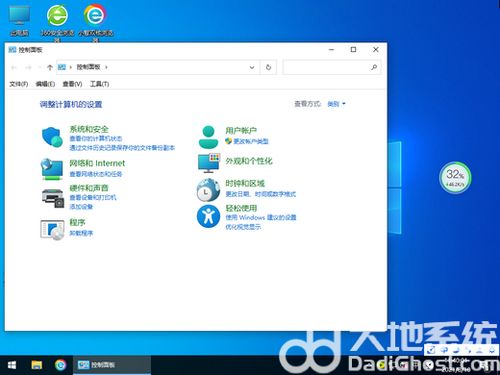This screenshot has height=375, width=500.
Task: Open the Windows Start button
Action: pos(12,365)
